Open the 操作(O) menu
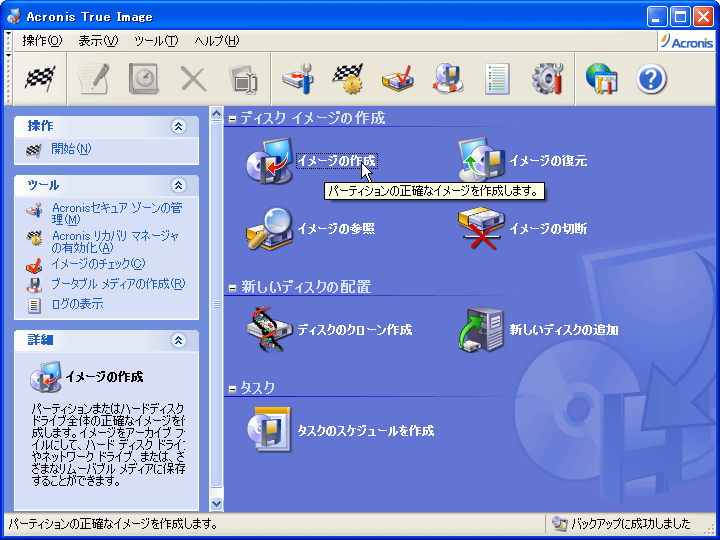This screenshot has height=540, width=720. click(42, 41)
